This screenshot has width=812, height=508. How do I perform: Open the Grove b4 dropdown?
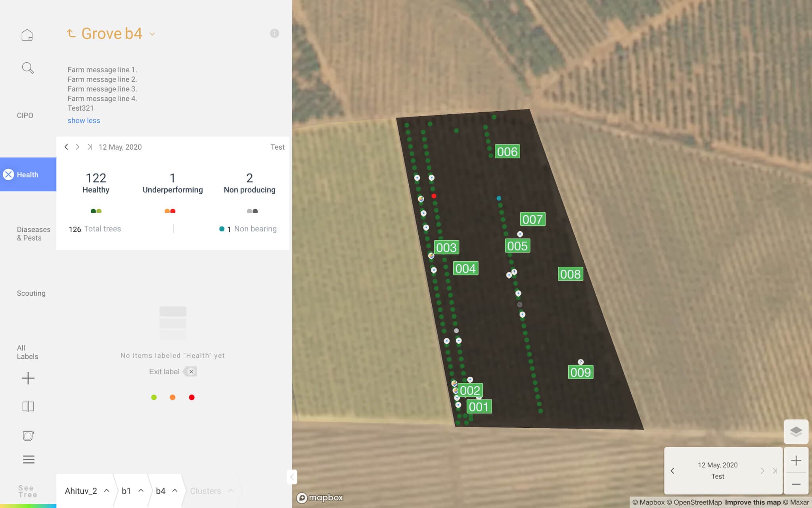click(x=152, y=34)
